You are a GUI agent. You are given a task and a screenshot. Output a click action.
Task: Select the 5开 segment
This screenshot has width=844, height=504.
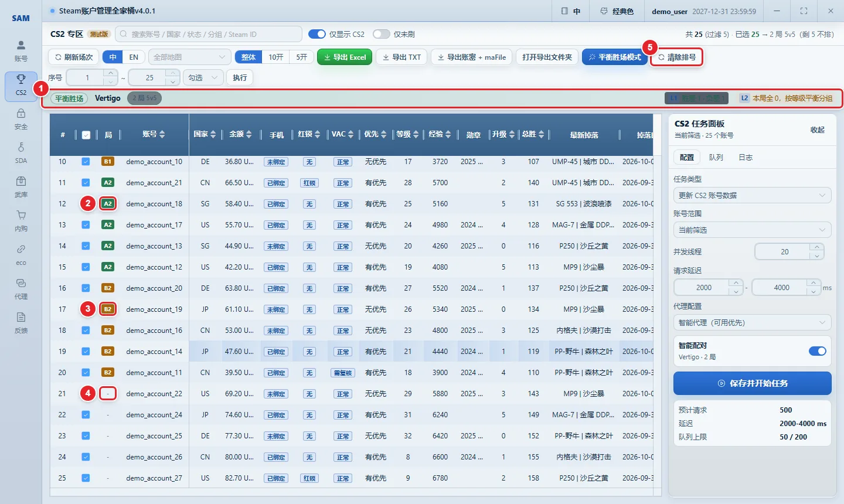[x=301, y=57]
